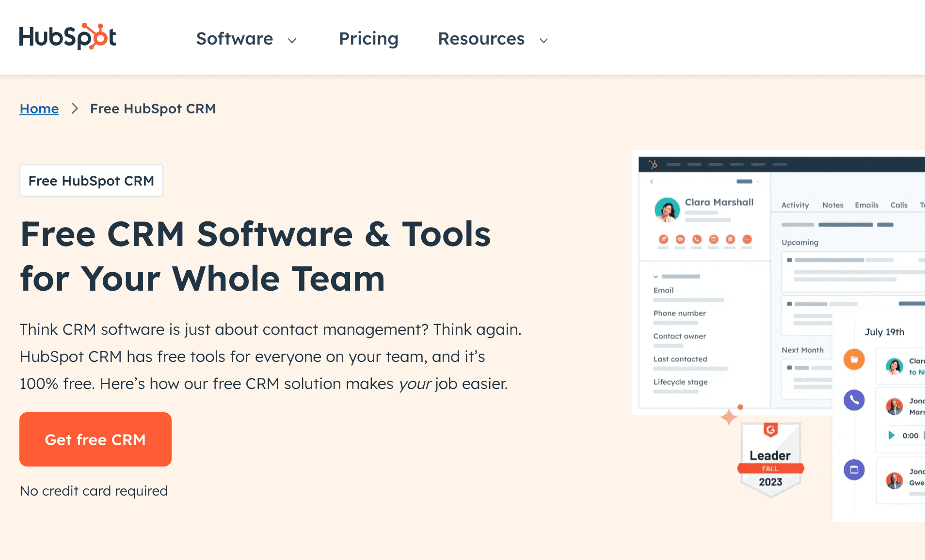Click the note icon under Clara Marshall

[664, 240]
